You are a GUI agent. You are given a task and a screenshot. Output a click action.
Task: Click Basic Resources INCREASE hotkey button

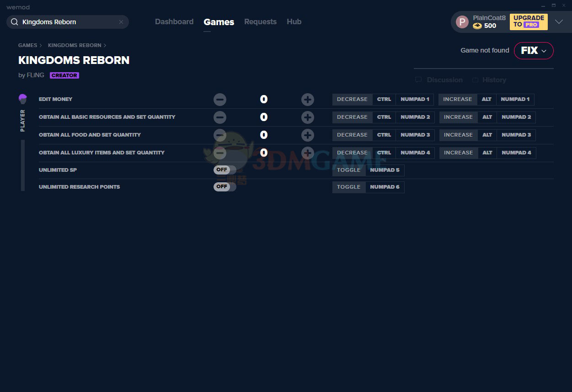[x=458, y=117]
